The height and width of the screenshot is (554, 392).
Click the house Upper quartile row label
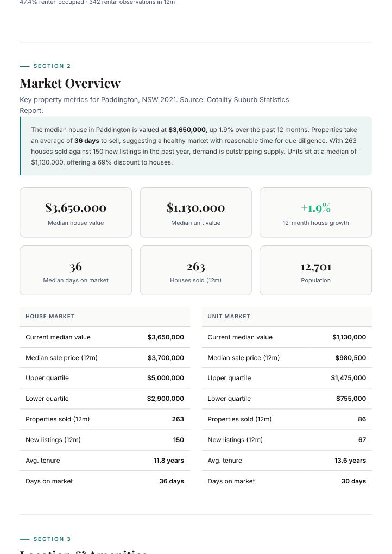click(x=47, y=378)
